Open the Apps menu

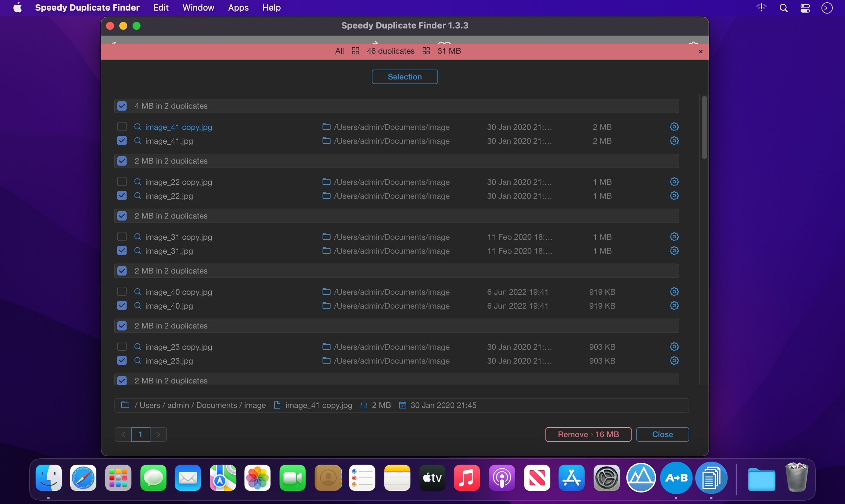click(x=238, y=8)
